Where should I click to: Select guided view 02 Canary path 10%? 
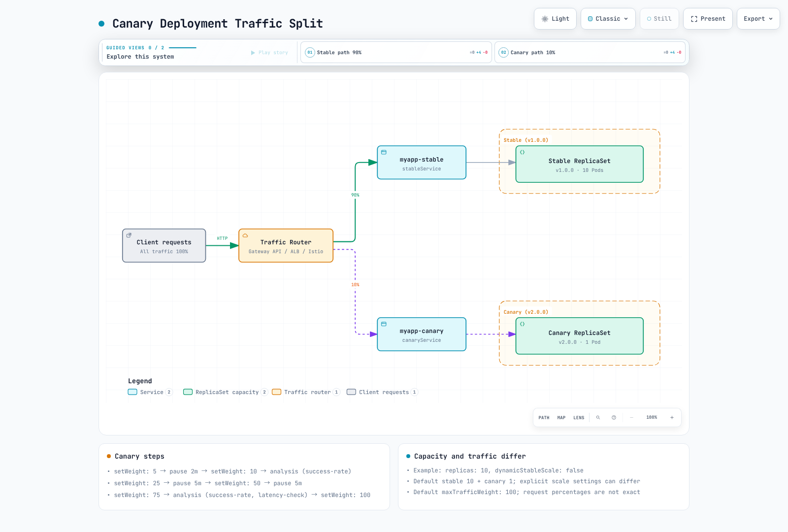(x=590, y=52)
